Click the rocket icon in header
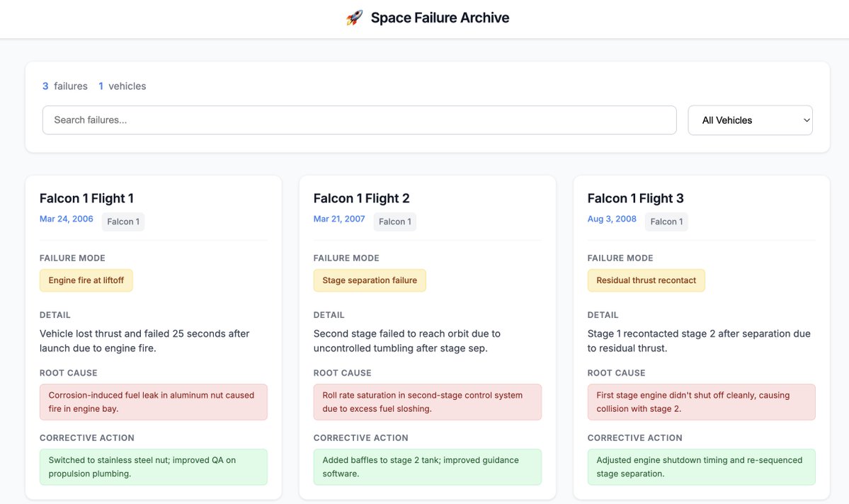Image resolution: width=849 pixels, height=504 pixels. 355,18
